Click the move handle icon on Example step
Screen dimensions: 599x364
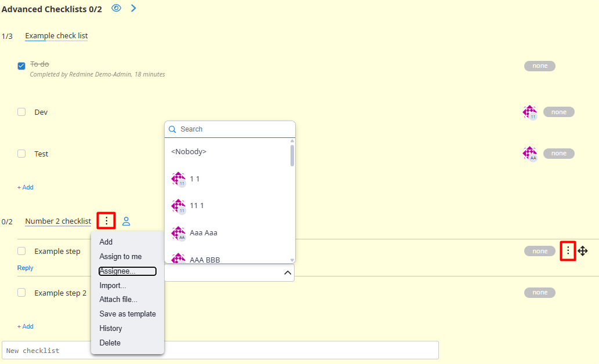pyautogui.click(x=583, y=251)
